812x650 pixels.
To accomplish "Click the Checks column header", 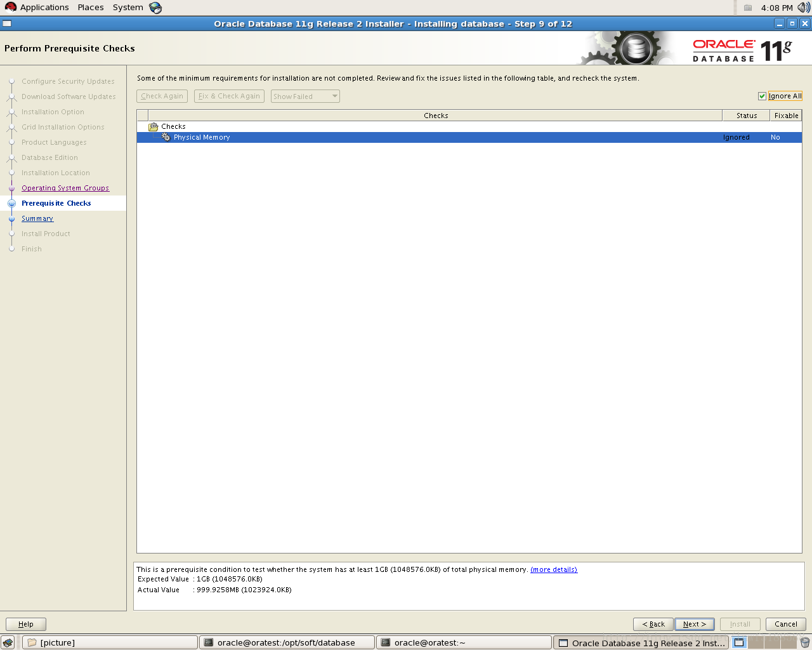I will (x=436, y=116).
